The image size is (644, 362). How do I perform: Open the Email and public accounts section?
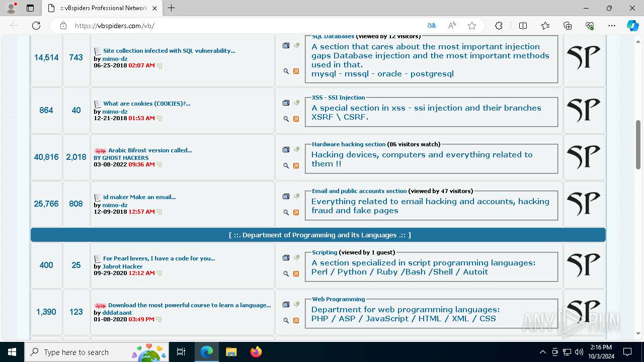coord(359,191)
